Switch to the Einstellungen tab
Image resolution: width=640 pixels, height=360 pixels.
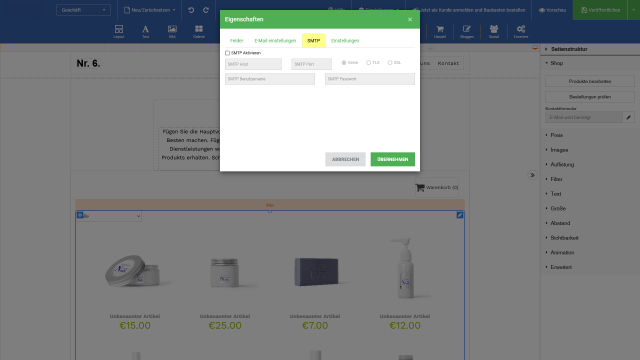(x=345, y=41)
